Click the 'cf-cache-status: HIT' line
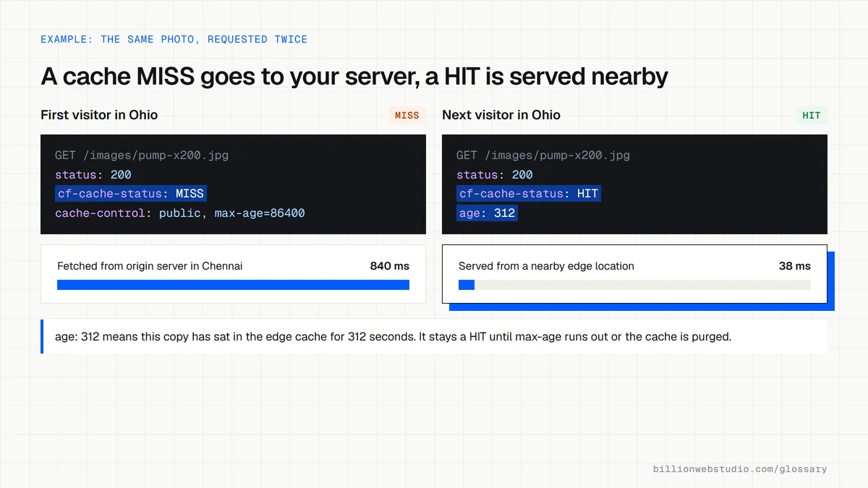The width and height of the screenshot is (868, 488). (528, 194)
